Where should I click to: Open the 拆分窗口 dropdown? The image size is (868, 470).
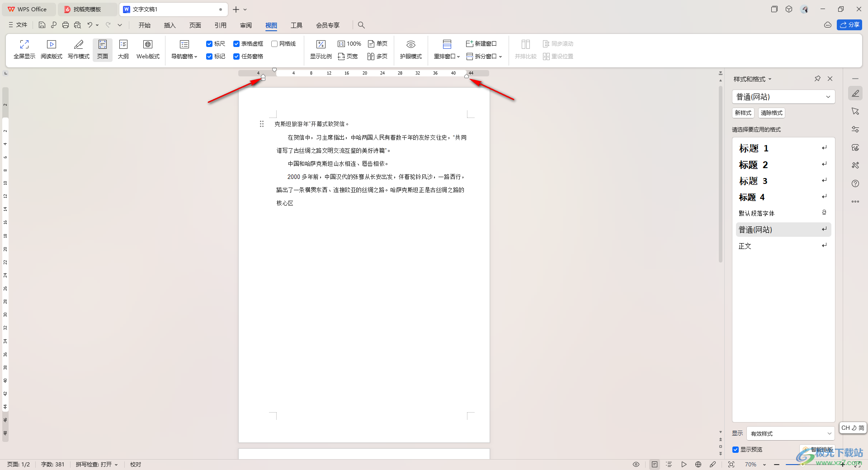click(x=484, y=56)
